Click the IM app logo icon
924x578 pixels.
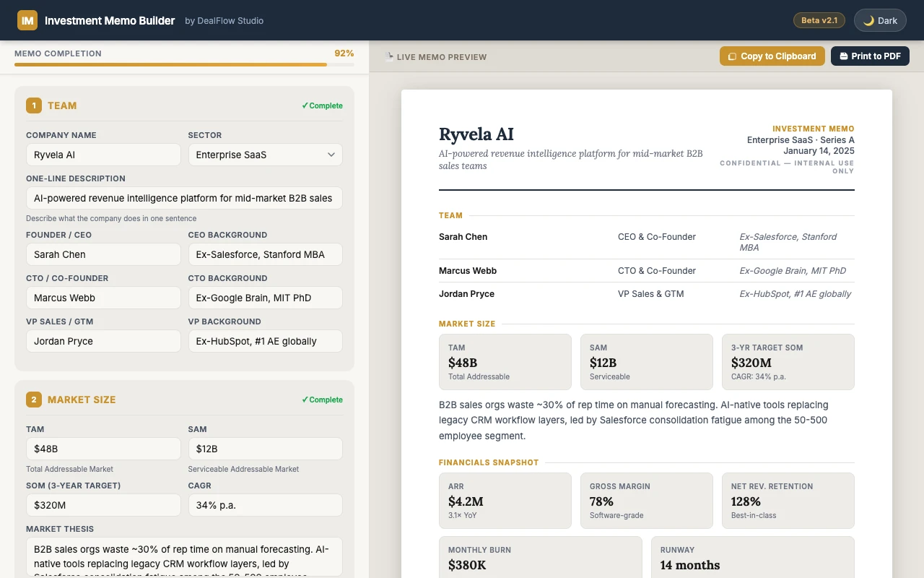coord(27,20)
